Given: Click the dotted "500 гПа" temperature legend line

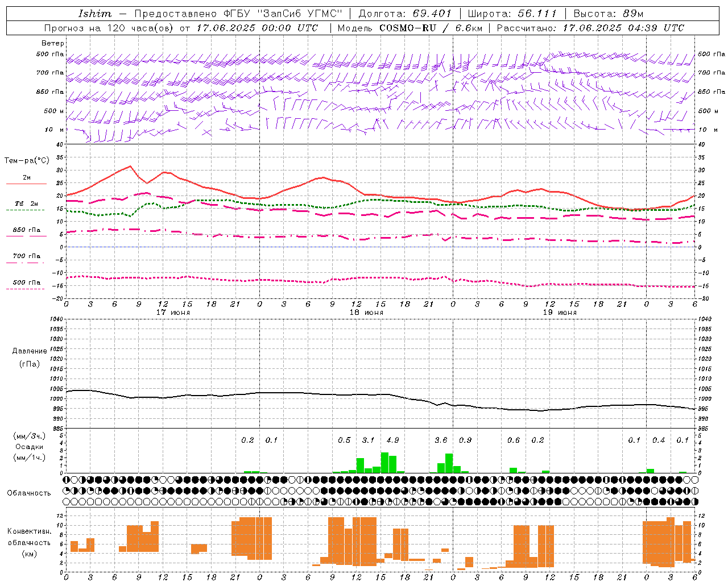Looking at the screenshot, I should (x=26, y=289).
